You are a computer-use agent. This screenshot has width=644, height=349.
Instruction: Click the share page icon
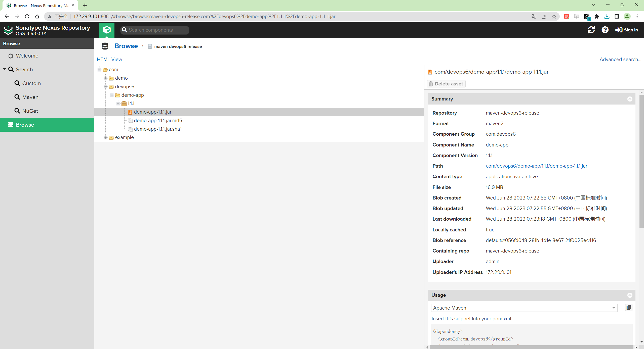click(x=544, y=16)
